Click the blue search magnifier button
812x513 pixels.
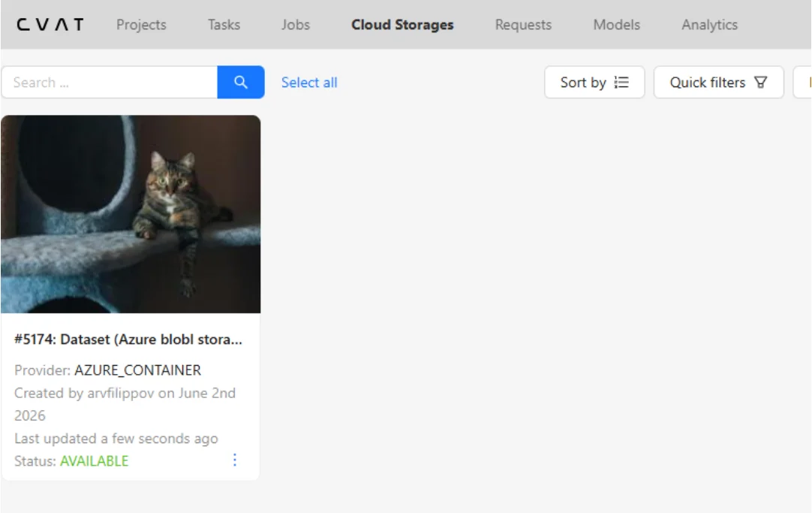click(241, 82)
